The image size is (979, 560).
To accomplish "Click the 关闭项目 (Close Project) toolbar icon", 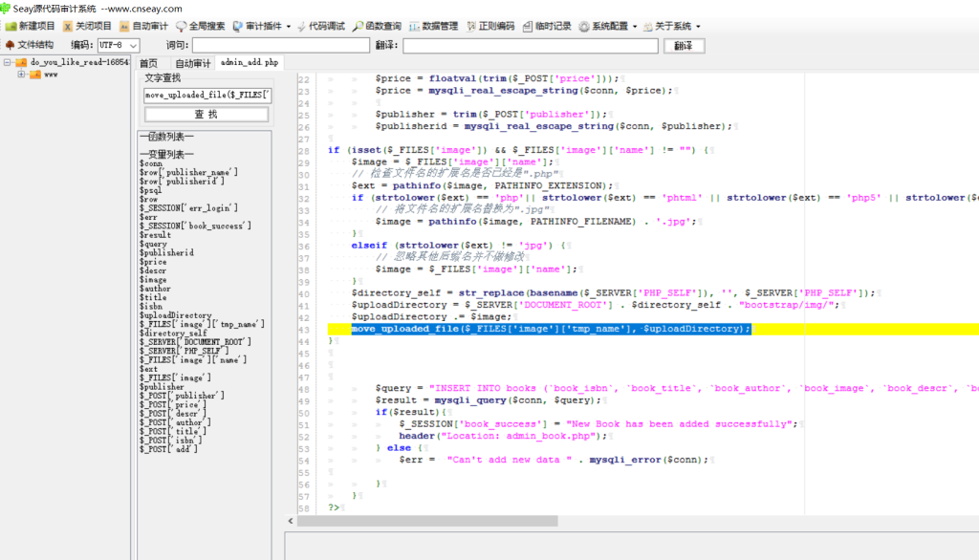I will coord(68,26).
